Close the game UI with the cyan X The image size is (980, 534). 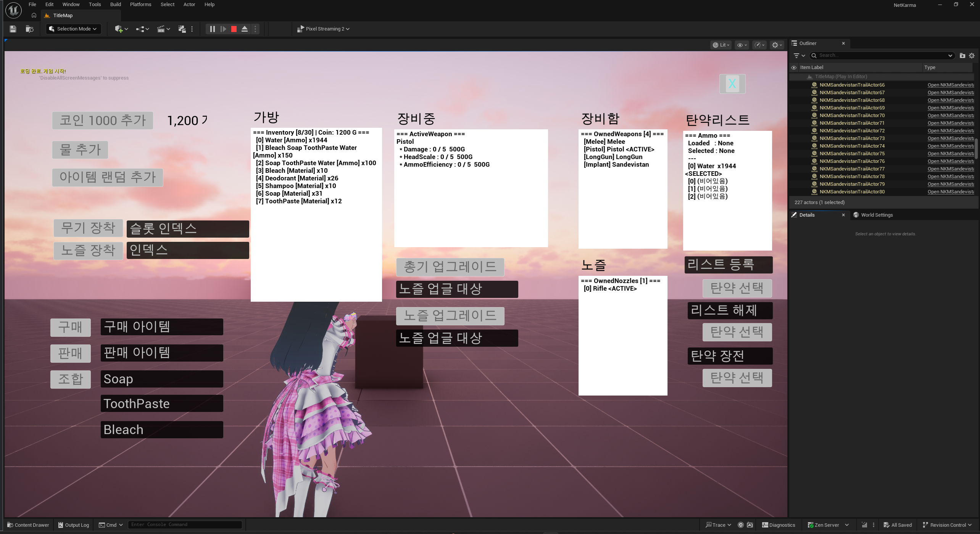point(732,84)
